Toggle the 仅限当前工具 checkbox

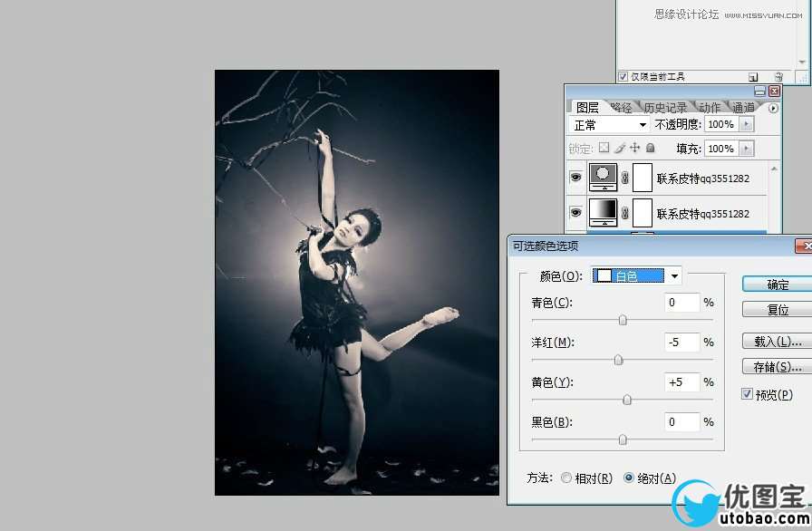[x=623, y=77]
